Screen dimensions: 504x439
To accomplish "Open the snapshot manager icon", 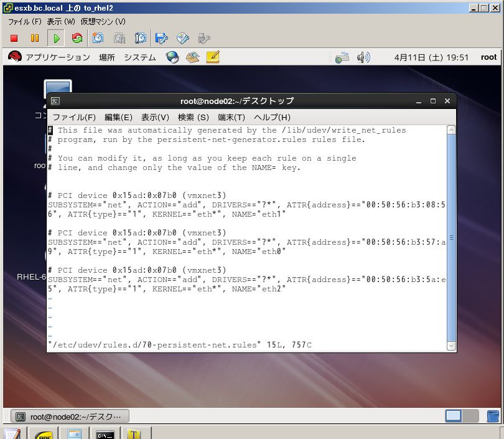I will coord(141,38).
